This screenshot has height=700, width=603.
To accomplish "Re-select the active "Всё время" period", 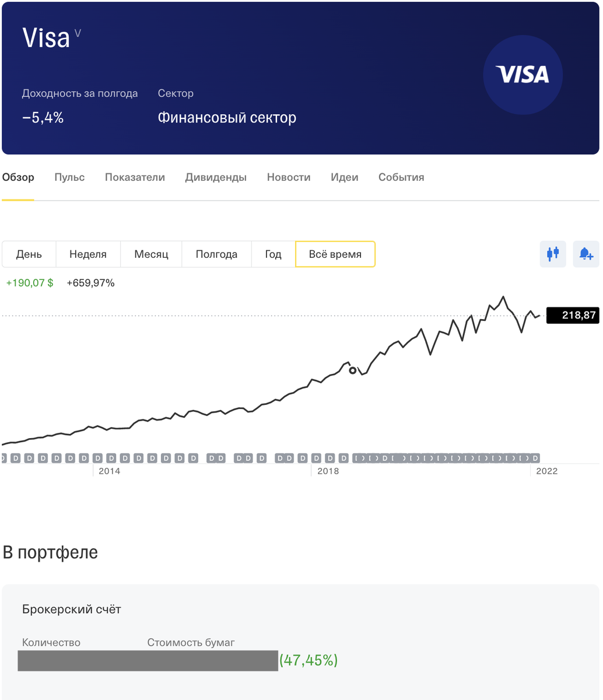I will pyautogui.click(x=335, y=254).
